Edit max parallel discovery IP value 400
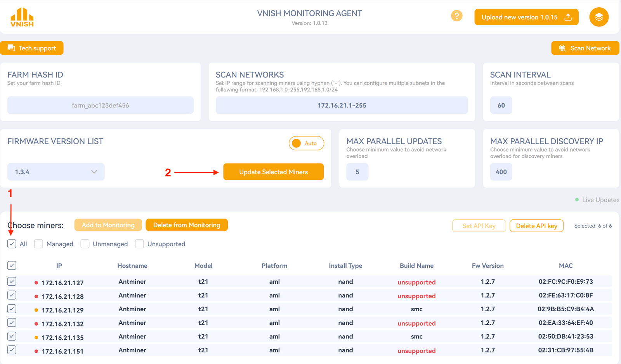 pyautogui.click(x=501, y=172)
